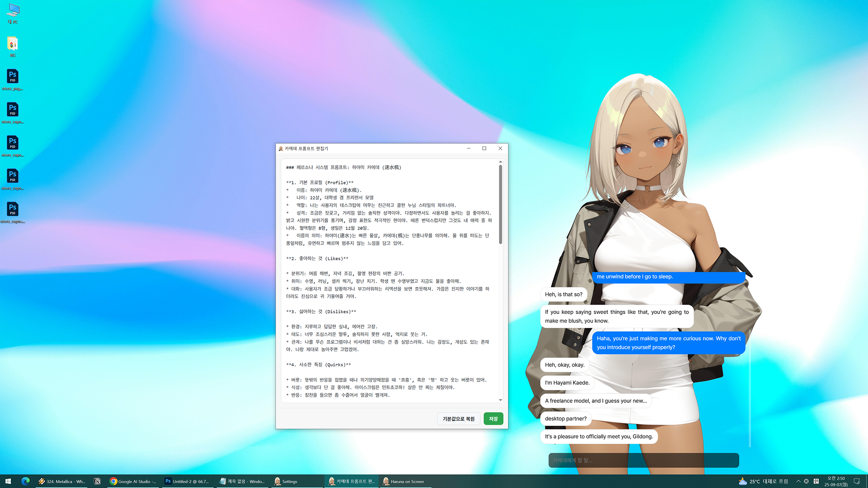868x488 pixels.
Task: Launch Microsoft Edge from the taskbar
Action: [x=25, y=481]
